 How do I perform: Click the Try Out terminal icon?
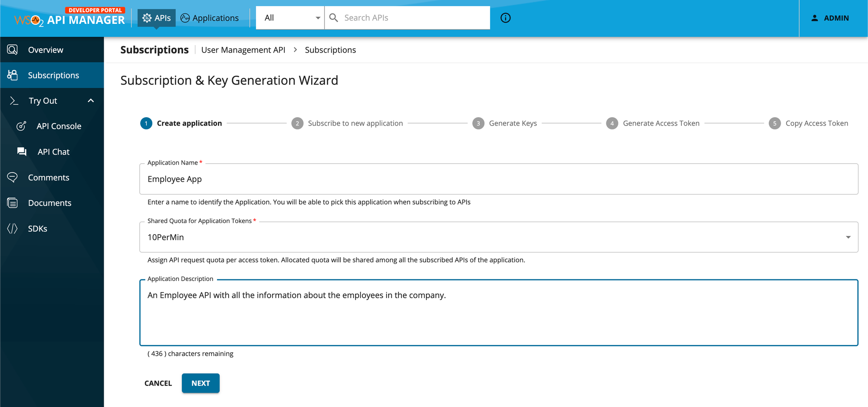point(14,101)
